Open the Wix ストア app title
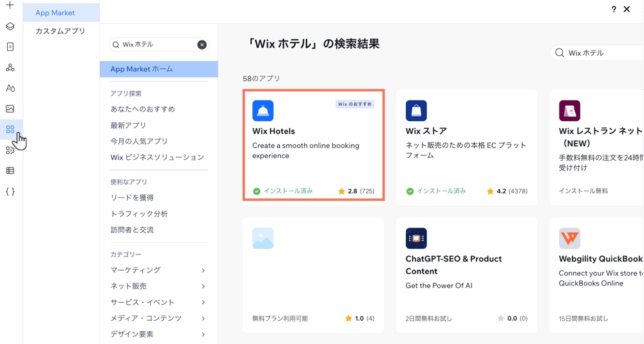The width and height of the screenshot is (644, 344). (426, 131)
